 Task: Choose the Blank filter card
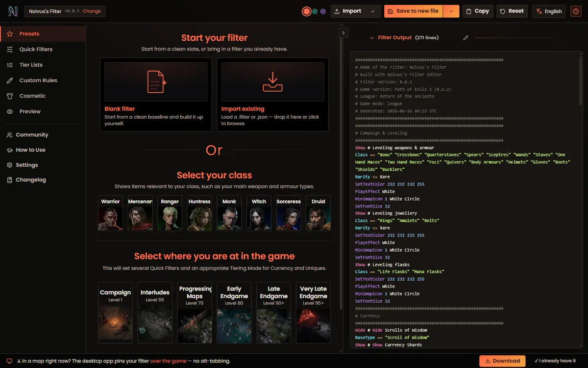pos(156,95)
